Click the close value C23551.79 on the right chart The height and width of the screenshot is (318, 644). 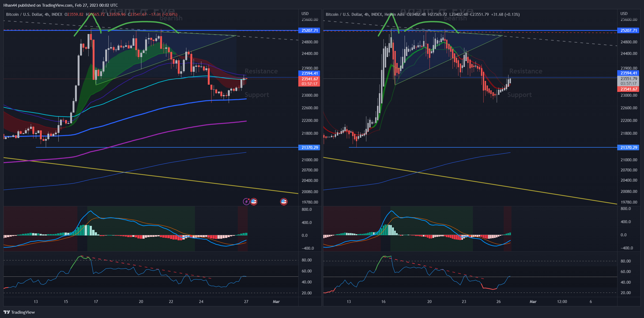[479, 14]
